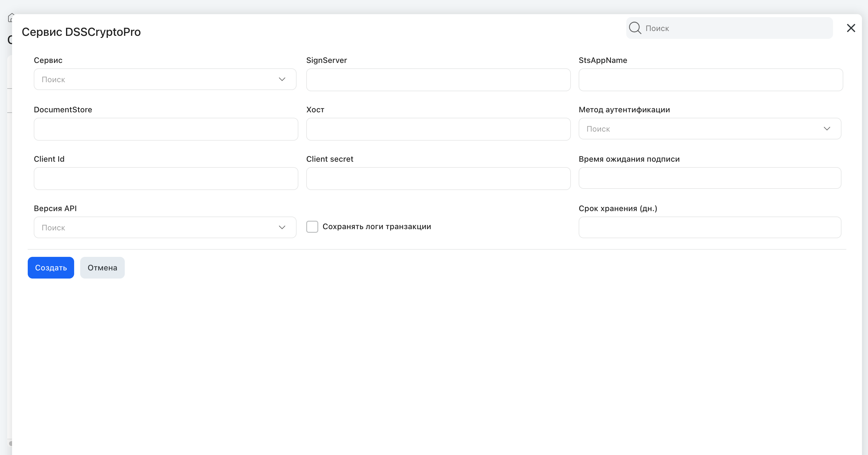Click the Client Id label
This screenshot has width=868, height=455.
pos(49,159)
